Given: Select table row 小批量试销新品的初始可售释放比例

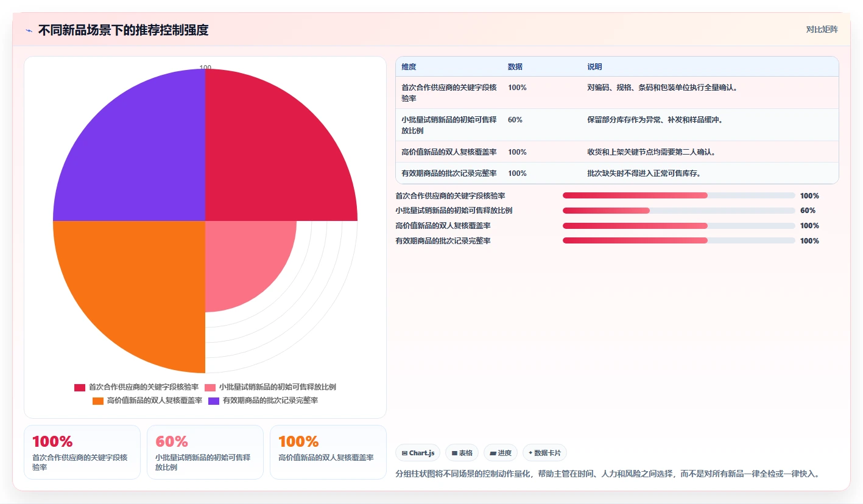Looking at the screenshot, I should pos(617,125).
